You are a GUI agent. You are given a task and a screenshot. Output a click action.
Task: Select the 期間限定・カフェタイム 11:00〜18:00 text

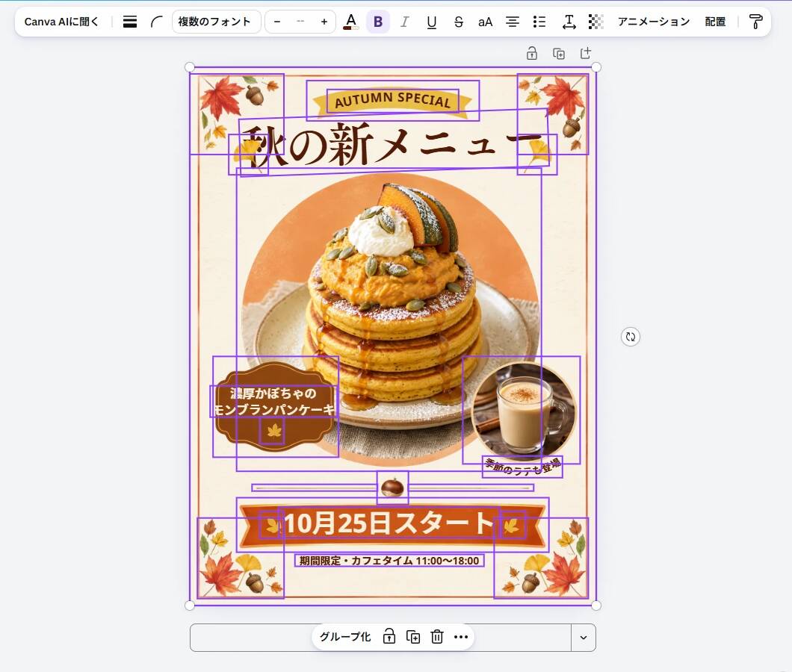[x=389, y=561]
